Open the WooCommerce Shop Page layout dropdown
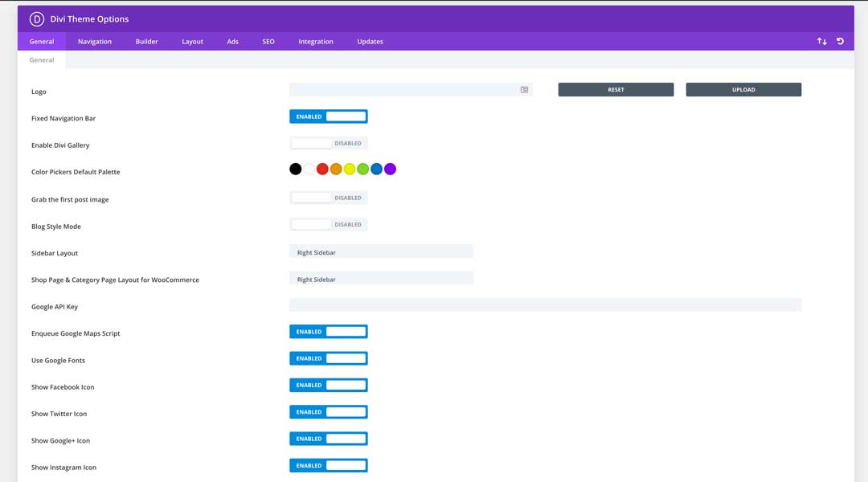 point(381,280)
